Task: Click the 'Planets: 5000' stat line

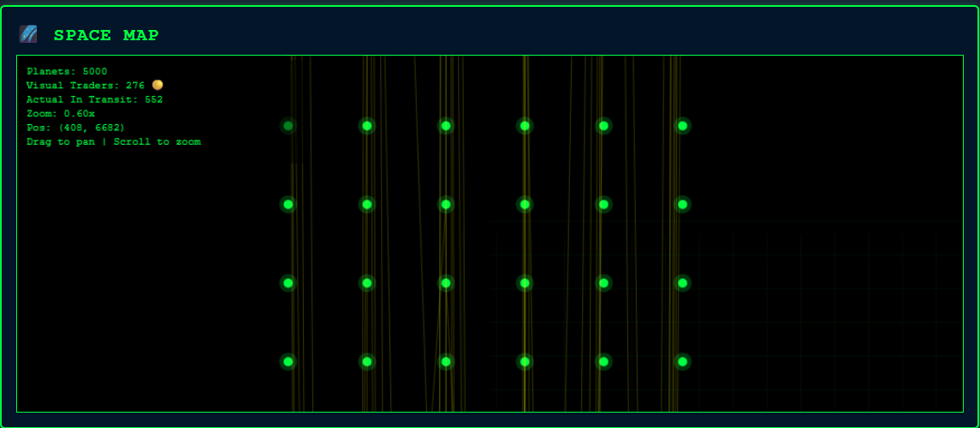Action: point(67,72)
